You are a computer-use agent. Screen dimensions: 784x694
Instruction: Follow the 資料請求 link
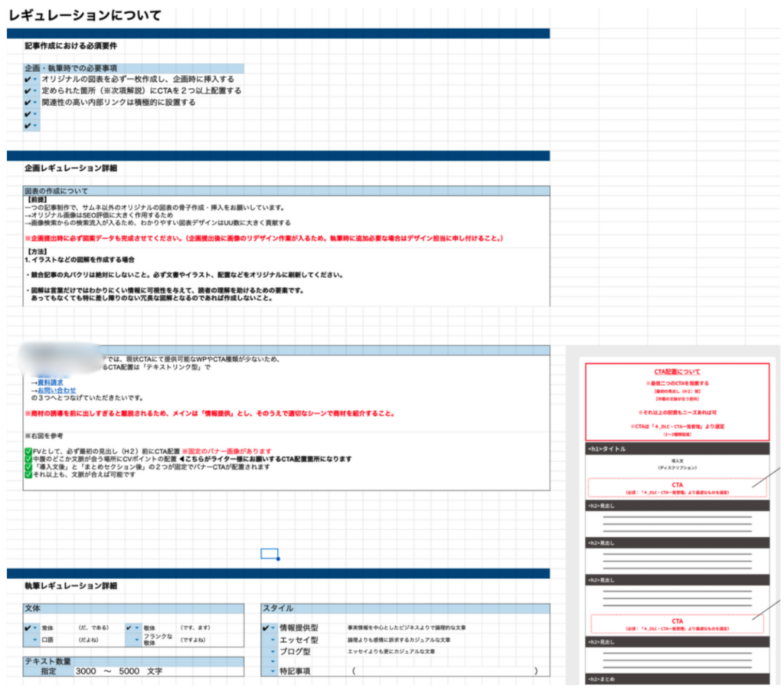click(50, 383)
